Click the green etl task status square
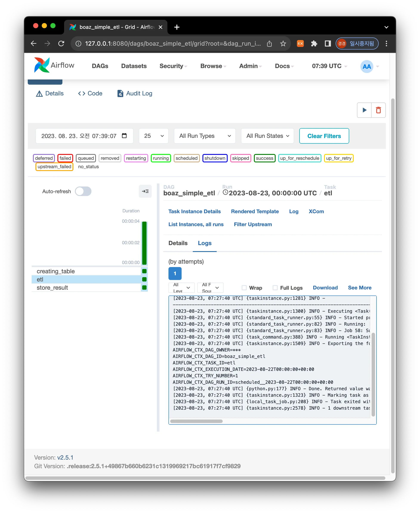Screen dimensions: 420x513 pyautogui.click(x=144, y=279)
